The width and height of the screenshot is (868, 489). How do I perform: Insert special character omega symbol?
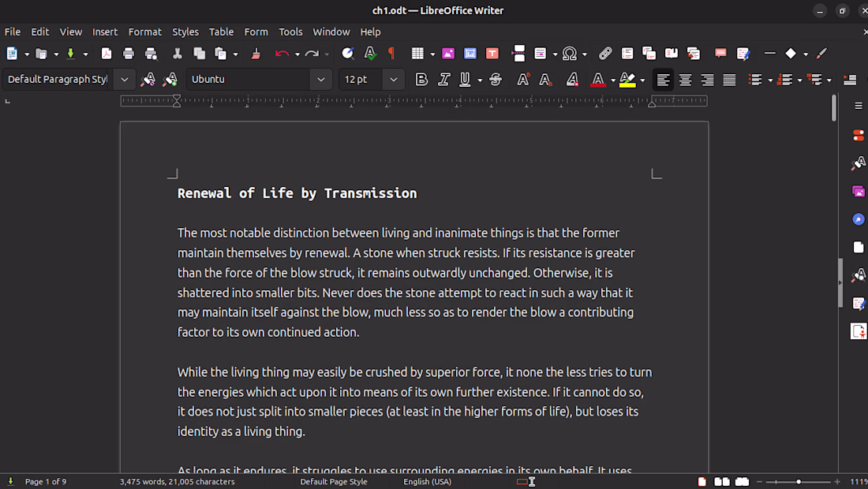click(x=569, y=54)
